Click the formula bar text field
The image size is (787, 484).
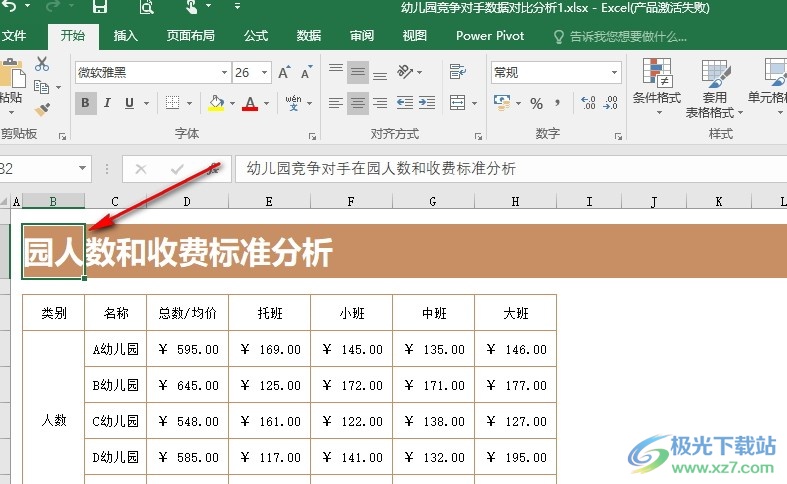(500, 169)
